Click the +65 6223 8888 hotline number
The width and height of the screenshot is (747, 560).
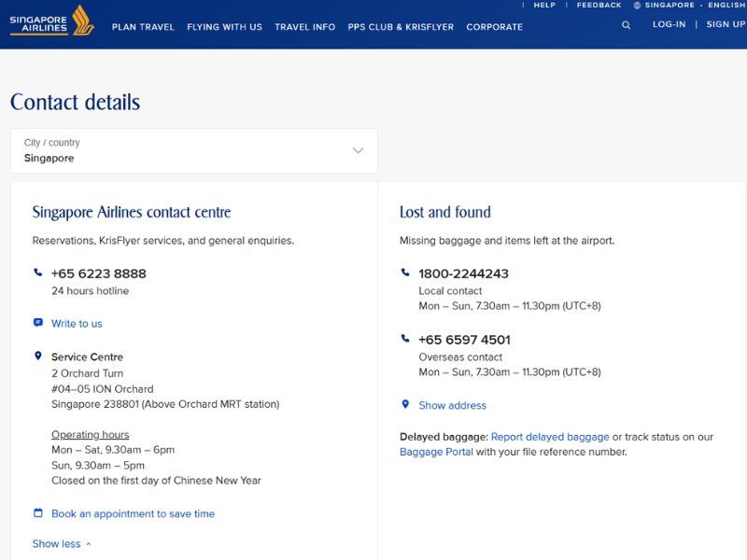(x=99, y=273)
